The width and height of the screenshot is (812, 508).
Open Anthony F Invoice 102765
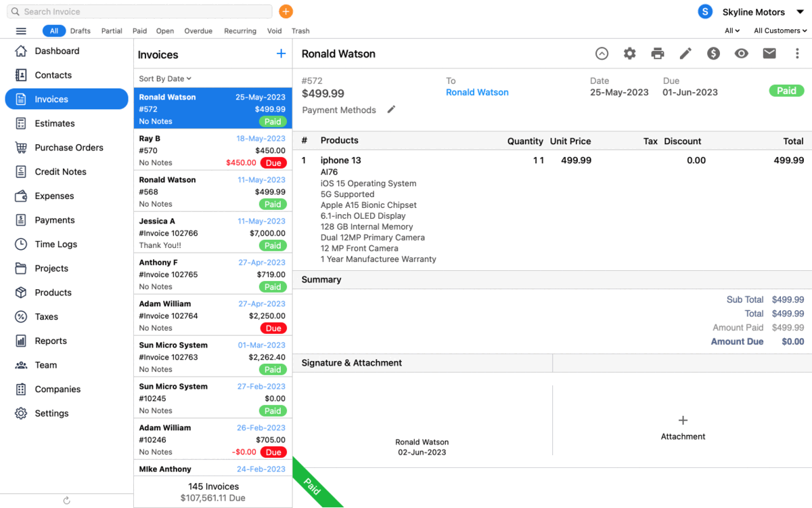click(213, 274)
